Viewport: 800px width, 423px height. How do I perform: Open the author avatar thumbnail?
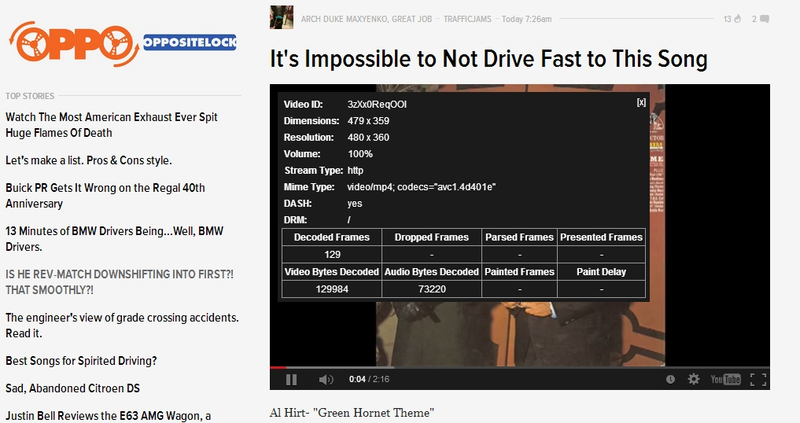tap(282, 17)
